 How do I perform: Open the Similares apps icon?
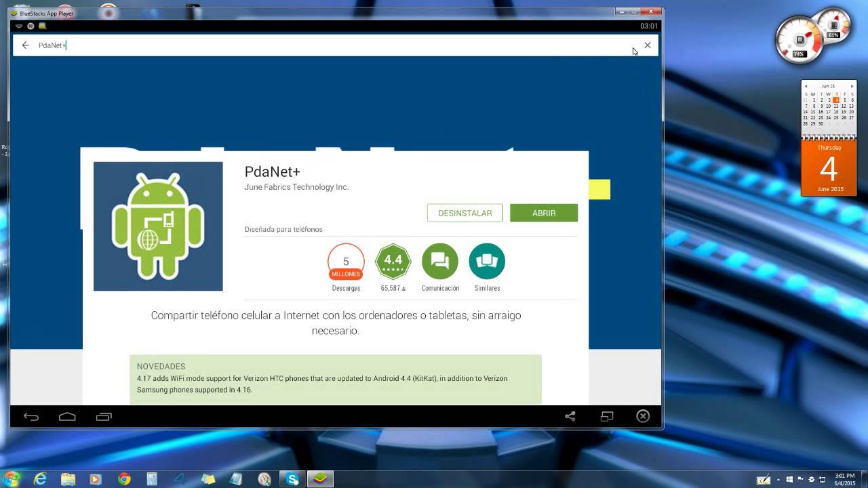tap(487, 262)
